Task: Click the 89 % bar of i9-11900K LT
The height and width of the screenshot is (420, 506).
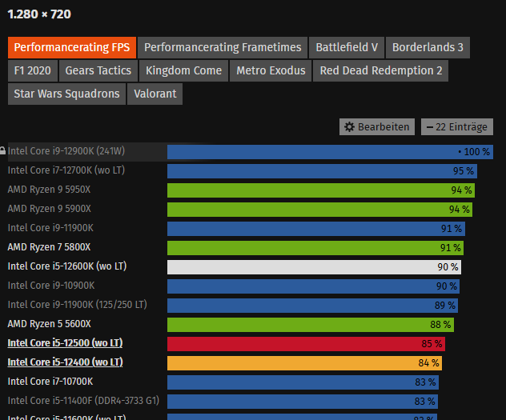Action: (x=312, y=306)
